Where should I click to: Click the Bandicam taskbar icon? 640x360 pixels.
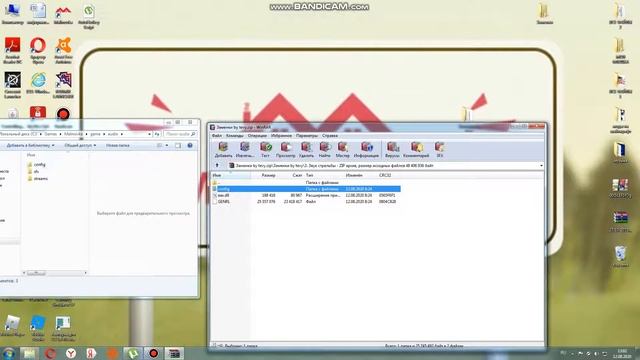(153, 353)
